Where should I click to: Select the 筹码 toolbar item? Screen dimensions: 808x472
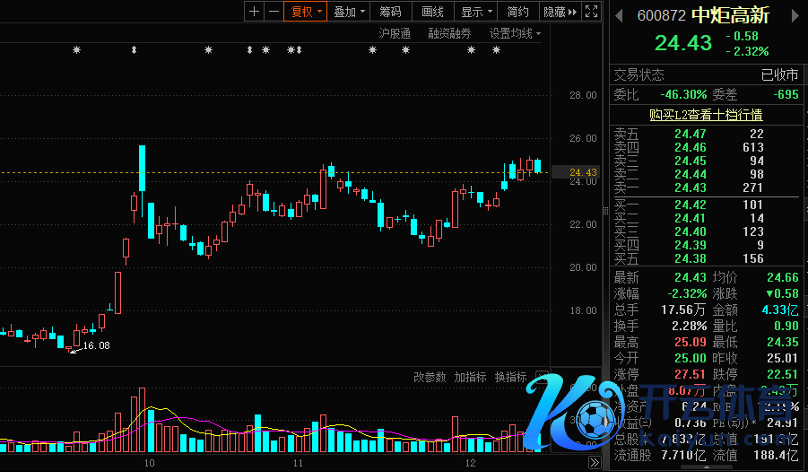pyautogui.click(x=390, y=12)
